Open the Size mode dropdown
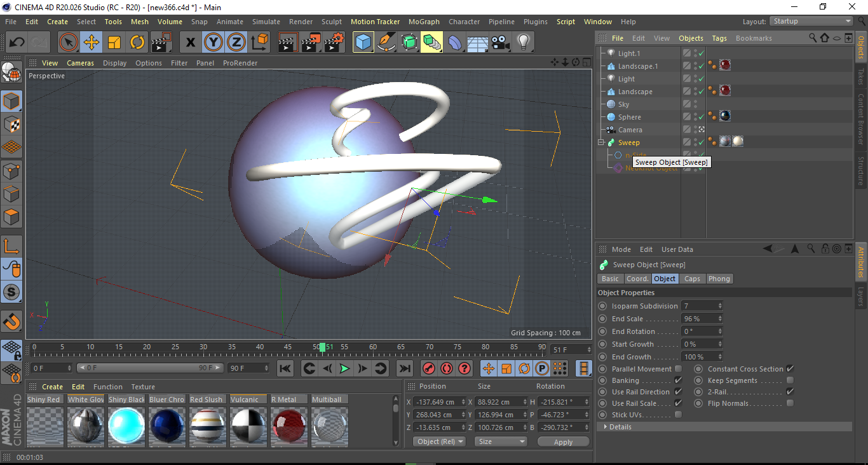Viewport: 868px width, 465px height. pyautogui.click(x=501, y=441)
